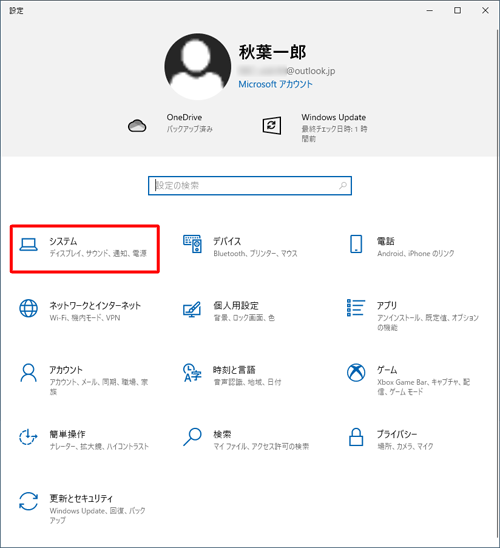500x548 pixels.
Task: Click the user profile avatar picture
Action: click(x=198, y=66)
